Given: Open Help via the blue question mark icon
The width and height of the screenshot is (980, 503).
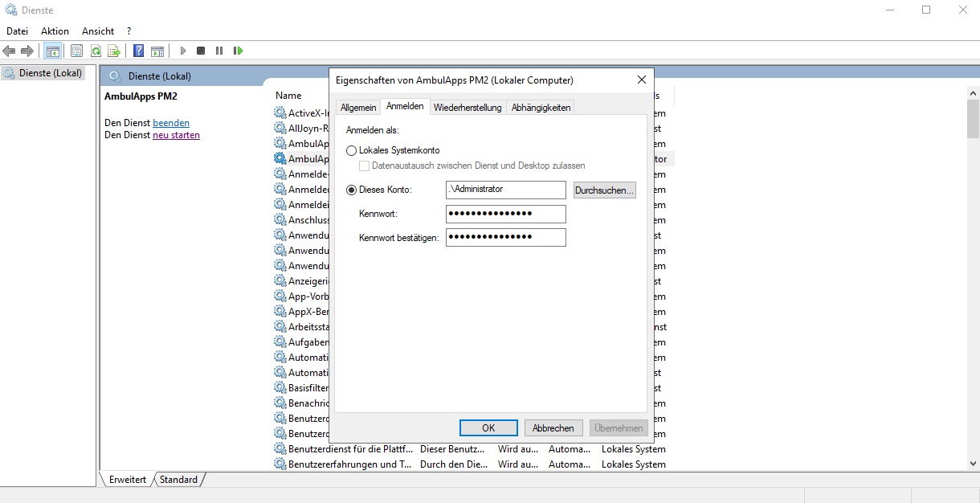Looking at the screenshot, I should click(x=139, y=51).
